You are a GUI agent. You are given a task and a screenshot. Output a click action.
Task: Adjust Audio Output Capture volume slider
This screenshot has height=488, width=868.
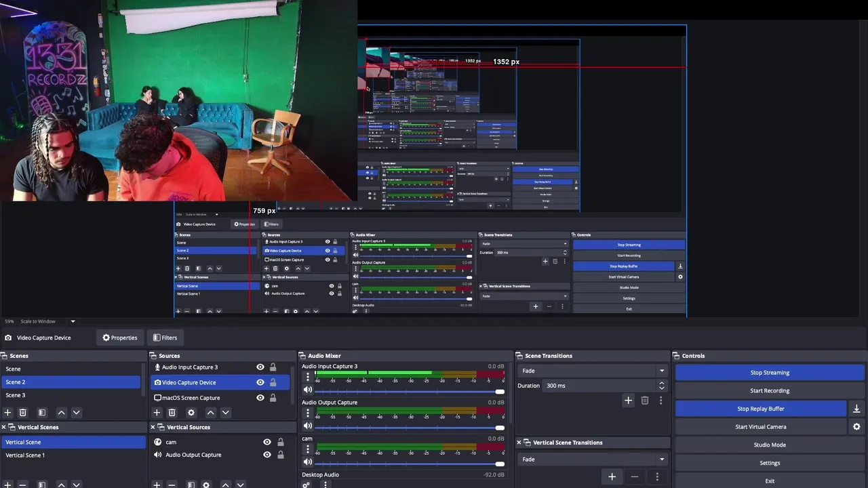410,427
